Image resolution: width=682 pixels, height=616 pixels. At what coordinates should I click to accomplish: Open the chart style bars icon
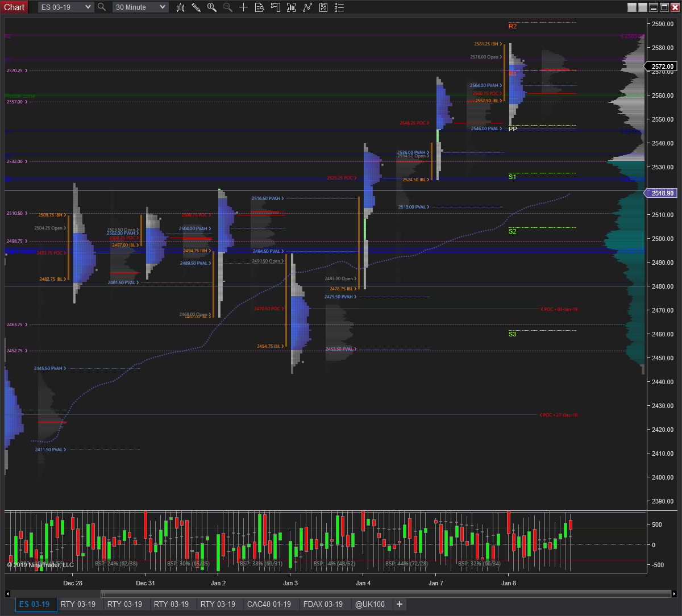(181, 7)
